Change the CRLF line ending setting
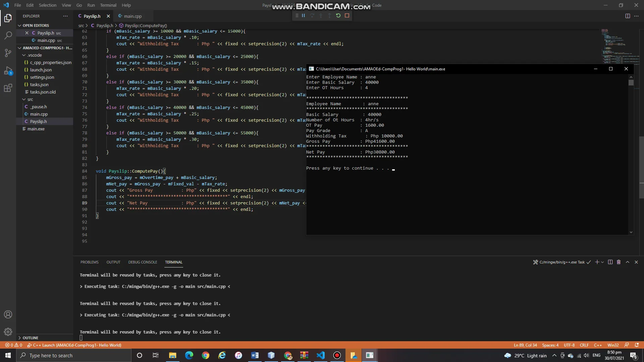The width and height of the screenshot is (644, 362). pyautogui.click(x=584, y=345)
